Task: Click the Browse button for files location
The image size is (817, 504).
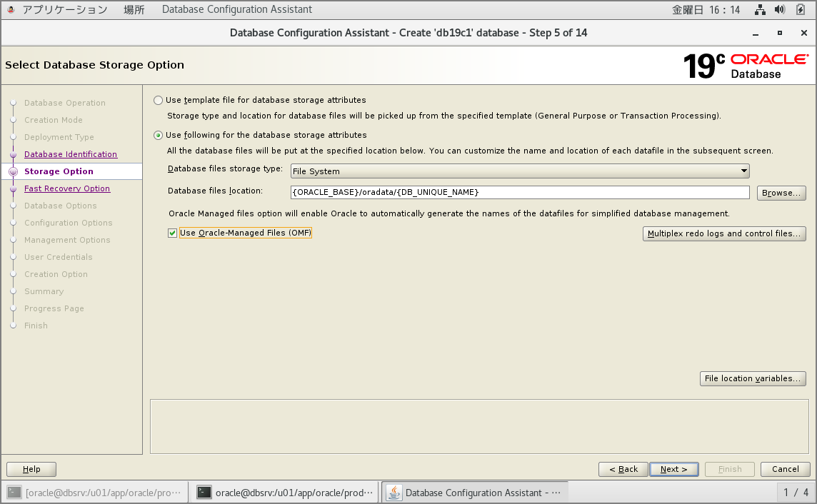Action: (781, 193)
